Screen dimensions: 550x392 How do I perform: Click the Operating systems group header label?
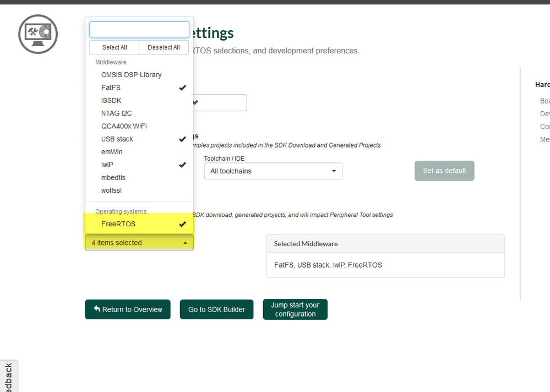(121, 211)
